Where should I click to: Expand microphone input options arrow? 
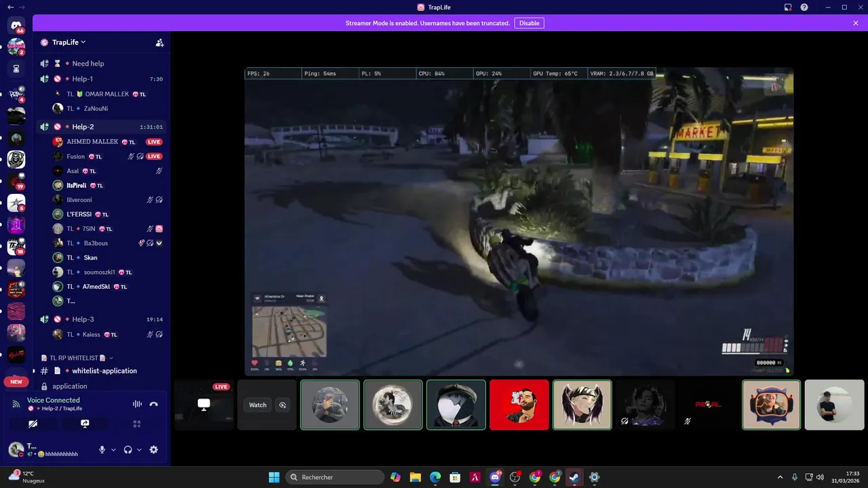(113, 449)
